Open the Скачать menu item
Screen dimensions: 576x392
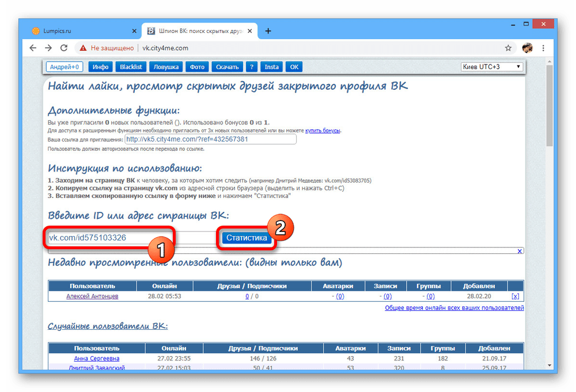(x=227, y=67)
